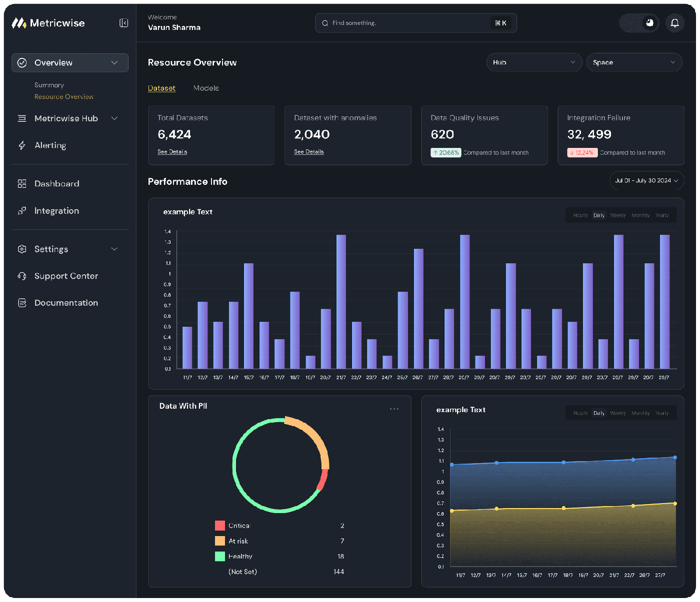
Task: Go to the Dashboard menu item
Action: click(x=56, y=184)
